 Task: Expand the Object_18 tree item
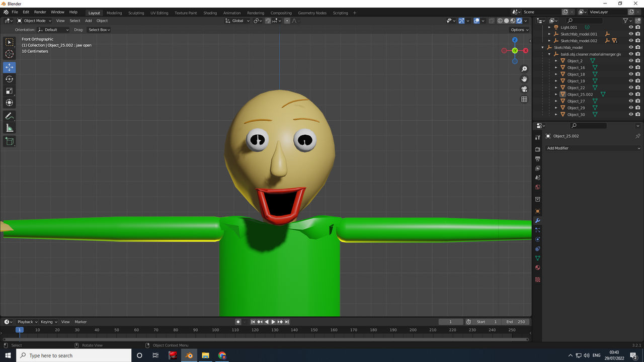[x=556, y=74]
